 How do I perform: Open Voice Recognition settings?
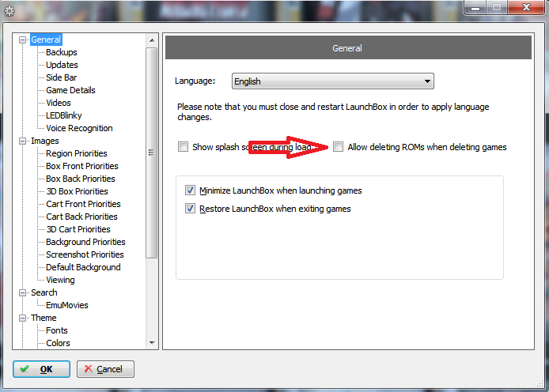click(79, 128)
